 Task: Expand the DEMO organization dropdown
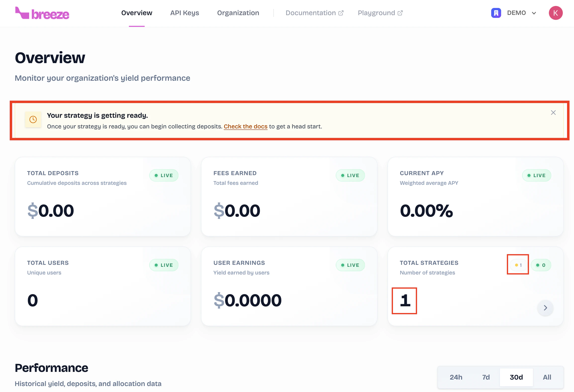pos(534,13)
